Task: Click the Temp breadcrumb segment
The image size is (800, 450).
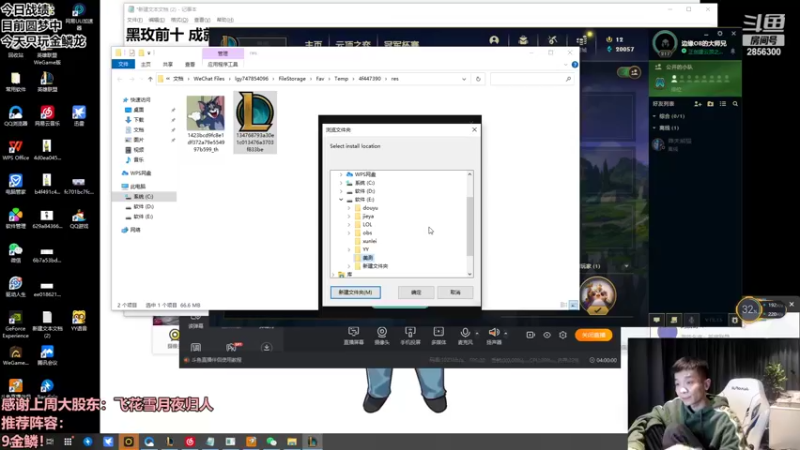Action: point(341,79)
